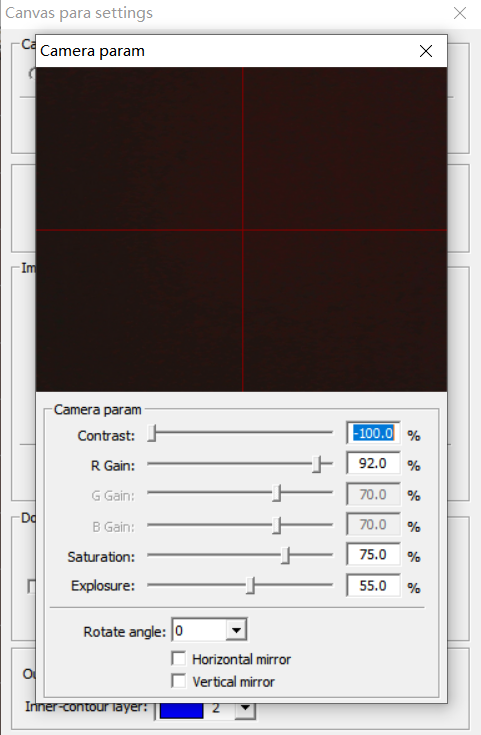This screenshot has height=735, width=481.
Task: Click the Contrast slider handle
Action: (151, 433)
